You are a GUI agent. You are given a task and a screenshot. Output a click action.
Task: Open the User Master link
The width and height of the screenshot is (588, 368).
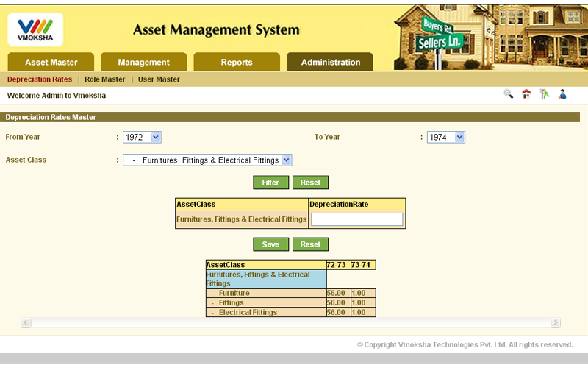coord(159,79)
